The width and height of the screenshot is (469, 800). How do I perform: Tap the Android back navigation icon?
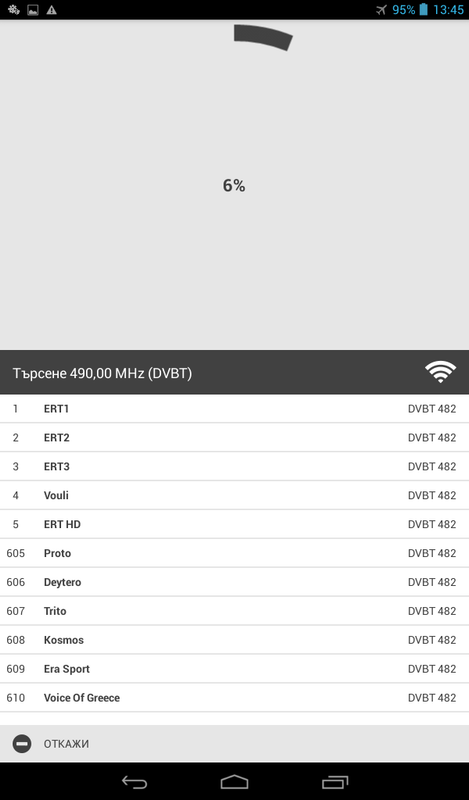(134, 782)
